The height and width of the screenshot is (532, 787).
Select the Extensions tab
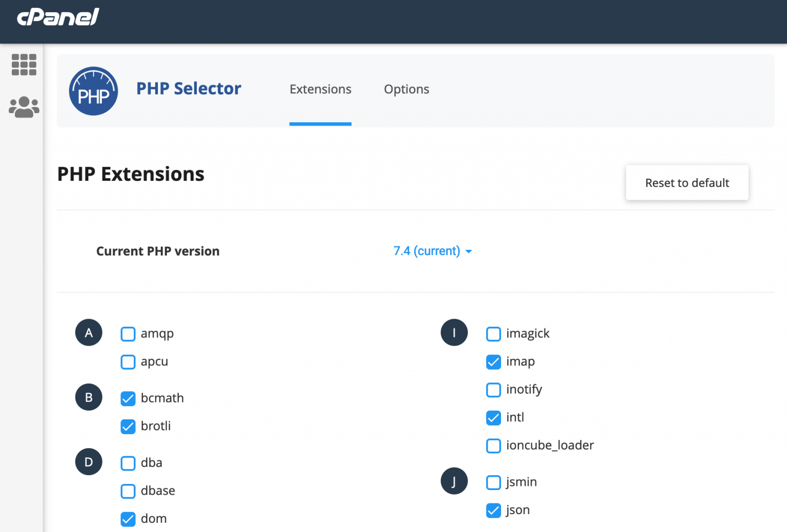320,89
